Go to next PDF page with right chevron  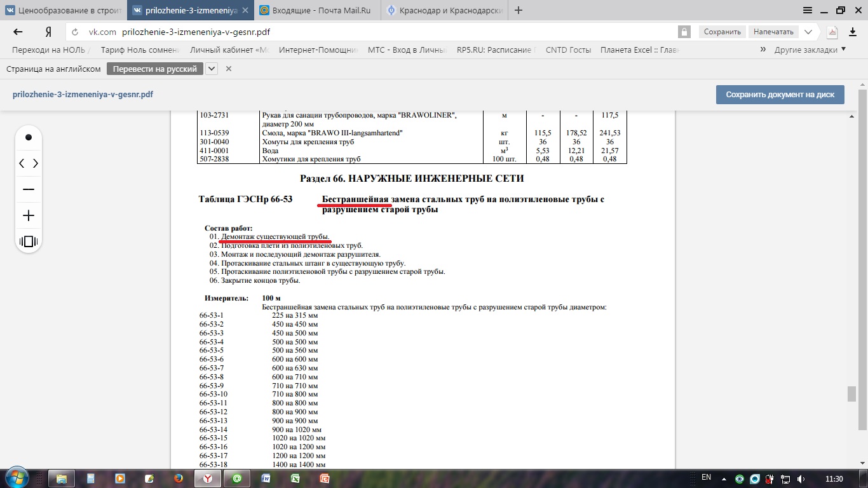(36, 163)
